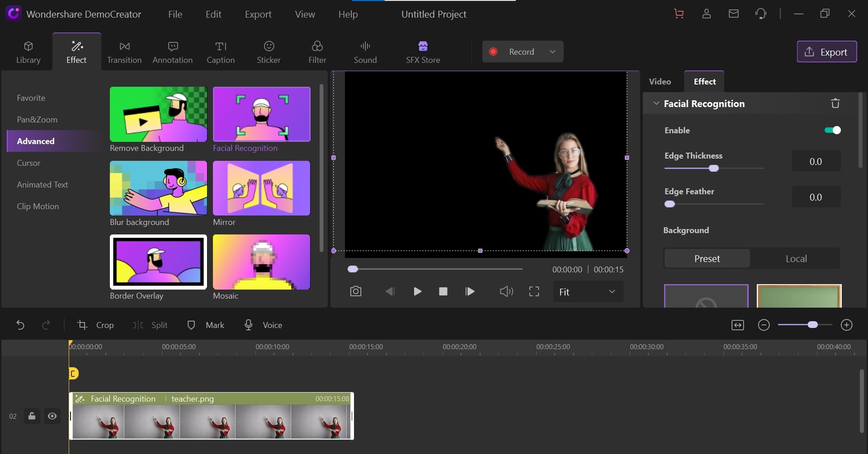Select the Cursor effects category
The image size is (868, 454).
(28, 163)
